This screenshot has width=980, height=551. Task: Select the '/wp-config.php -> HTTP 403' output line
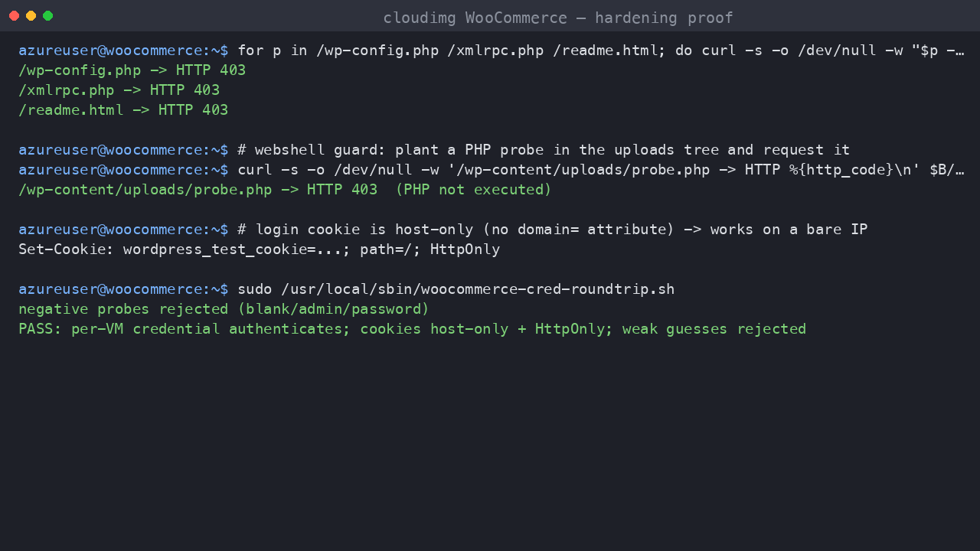132,70
